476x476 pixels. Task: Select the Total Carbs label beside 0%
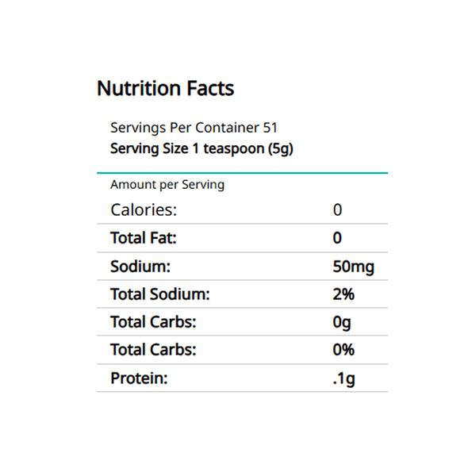[153, 350]
